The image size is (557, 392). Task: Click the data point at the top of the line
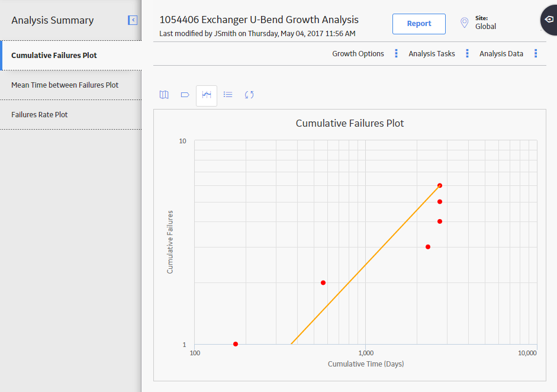click(x=440, y=185)
